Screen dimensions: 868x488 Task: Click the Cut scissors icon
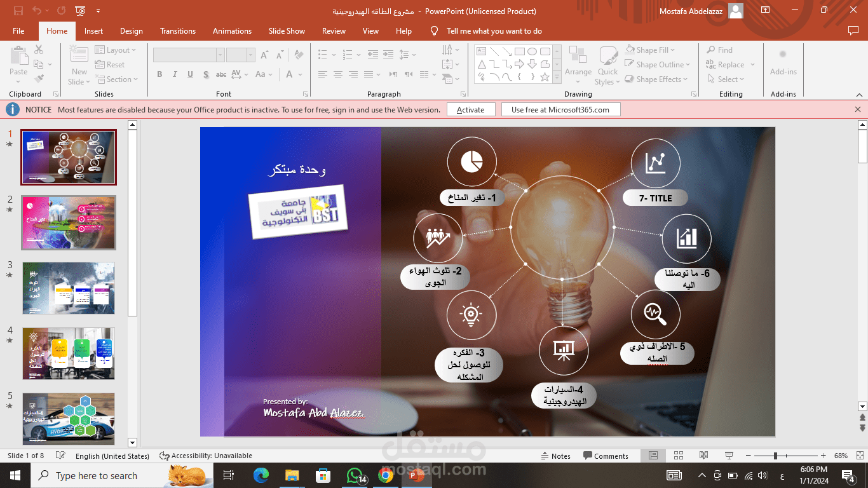click(x=39, y=50)
